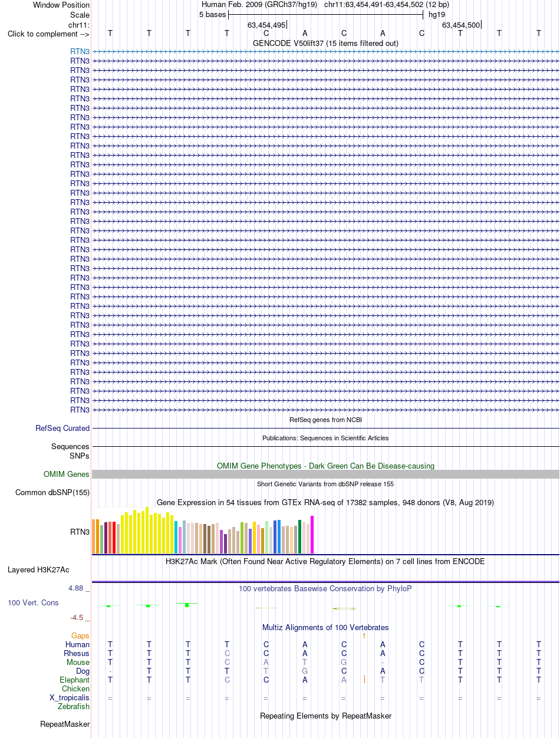Click the light-blue highlighted RTN3 transcript label
The image size is (560, 738).
pyautogui.click(x=80, y=51)
